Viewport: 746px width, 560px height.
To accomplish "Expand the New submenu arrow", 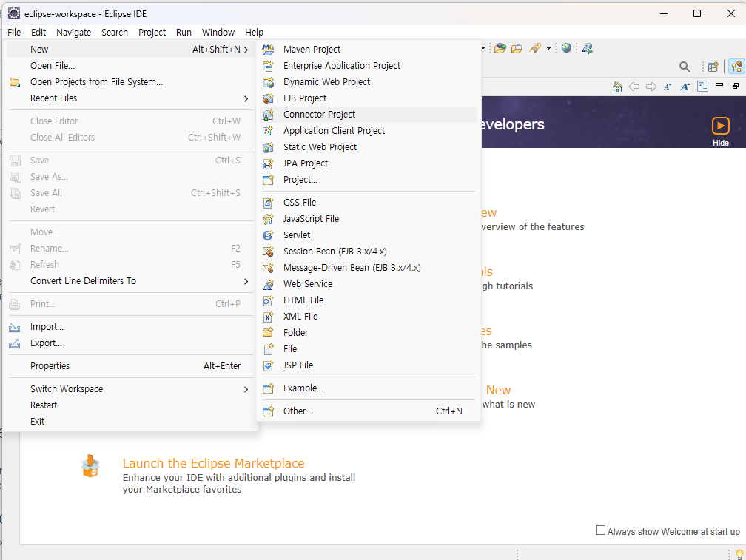I will [246, 50].
